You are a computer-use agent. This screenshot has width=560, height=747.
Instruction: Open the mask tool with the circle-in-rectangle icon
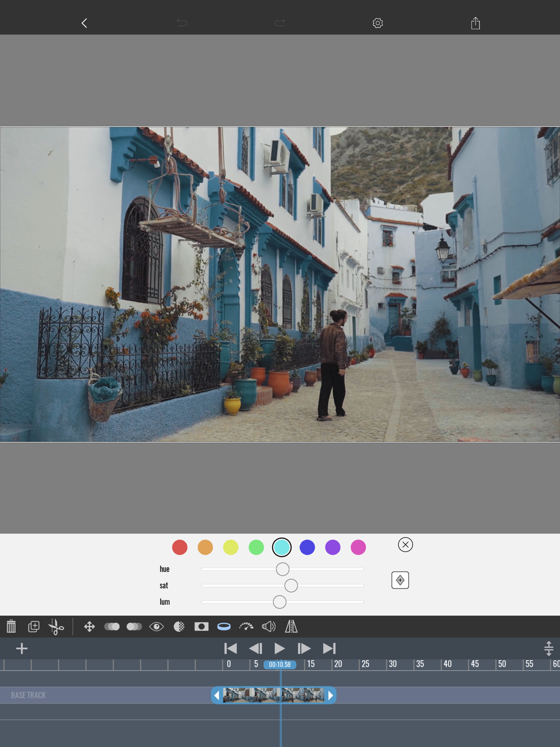(x=202, y=627)
